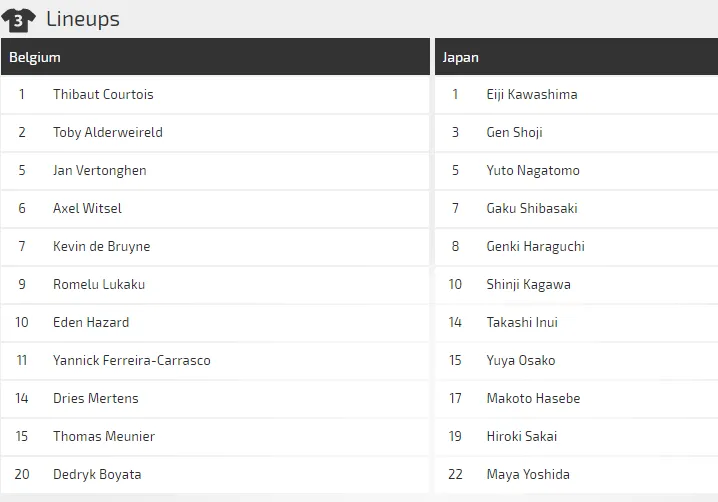Open Eiji Kawashima player link
This screenshot has height=502, width=718.
click(532, 95)
